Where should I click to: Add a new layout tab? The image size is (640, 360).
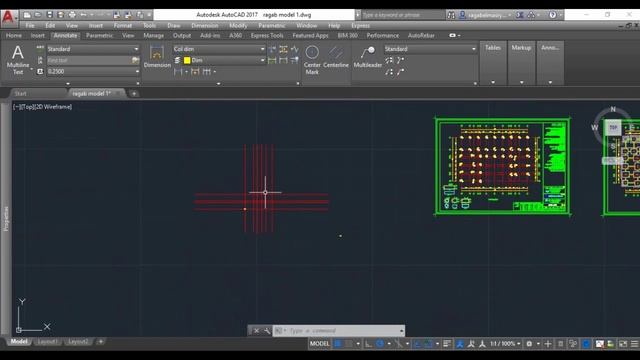point(101,342)
